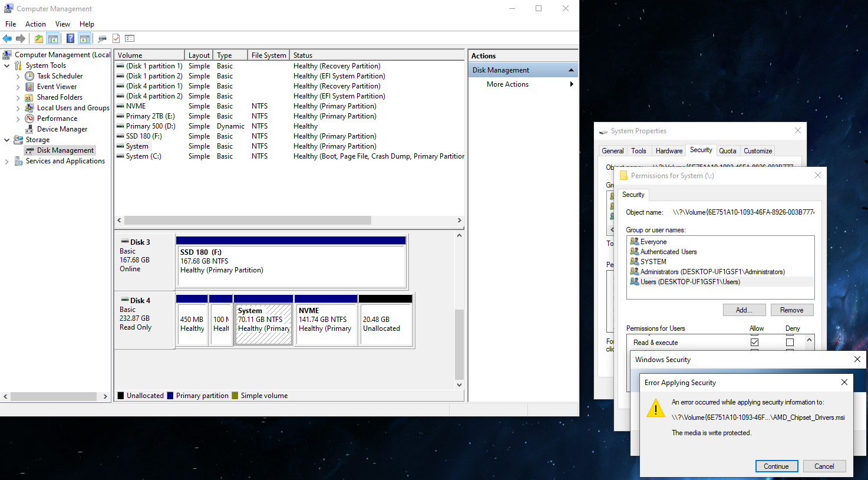Switch to the Tools tab in System Properties

pyautogui.click(x=639, y=151)
